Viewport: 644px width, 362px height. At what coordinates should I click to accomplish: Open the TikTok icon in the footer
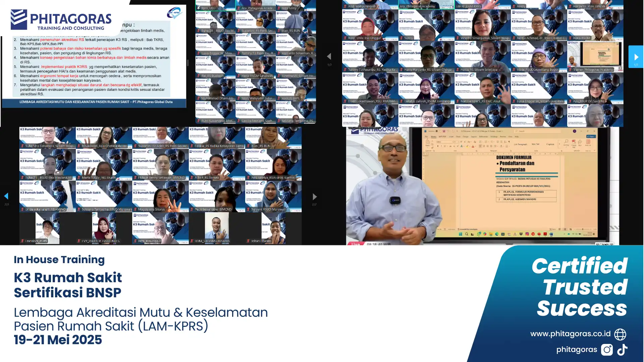[623, 350]
